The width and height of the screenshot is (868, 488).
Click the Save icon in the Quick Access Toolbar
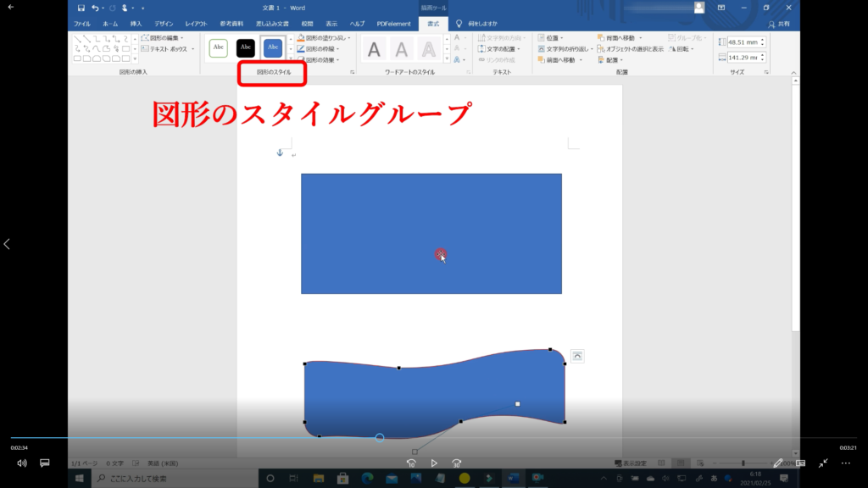(x=81, y=8)
